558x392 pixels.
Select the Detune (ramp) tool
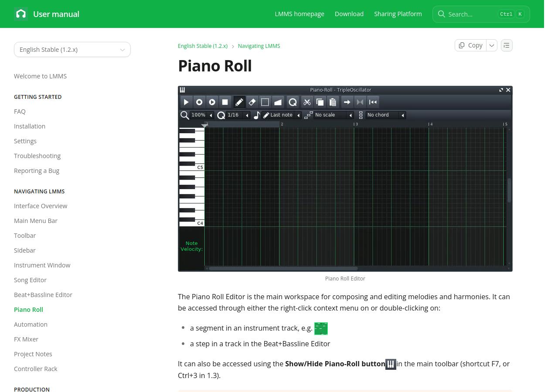tap(278, 102)
